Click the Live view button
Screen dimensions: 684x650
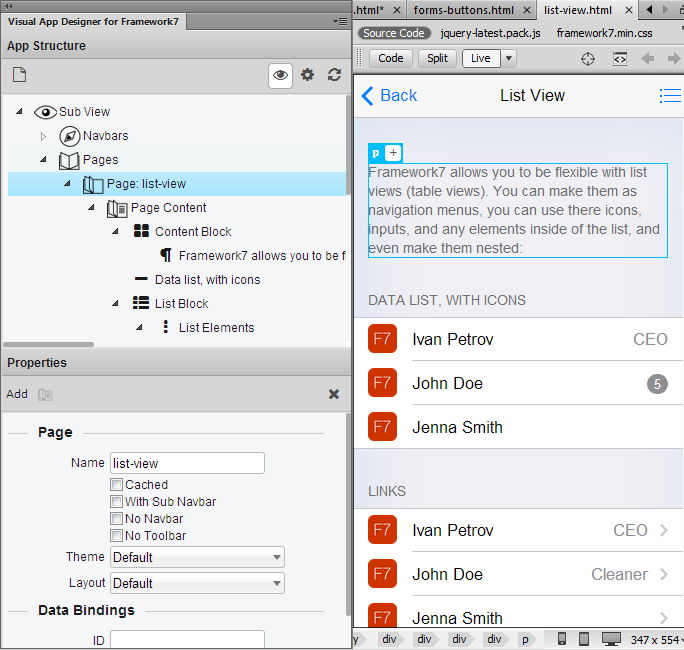(x=481, y=58)
